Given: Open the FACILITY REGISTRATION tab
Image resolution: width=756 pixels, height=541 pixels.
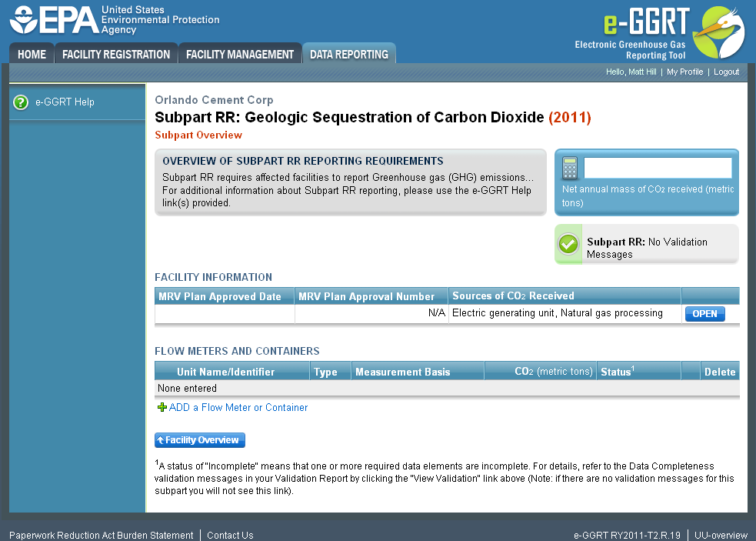Looking at the screenshot, I should [116, 54].
